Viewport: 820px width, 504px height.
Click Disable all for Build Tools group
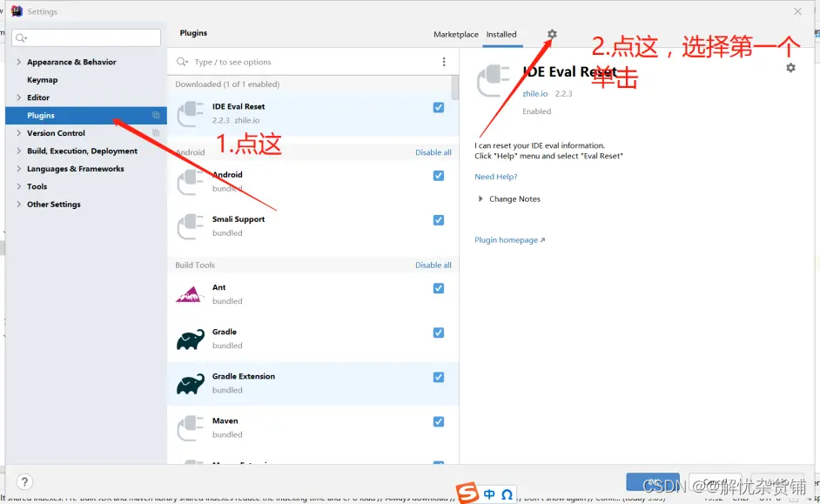click(x=433, y=265)
